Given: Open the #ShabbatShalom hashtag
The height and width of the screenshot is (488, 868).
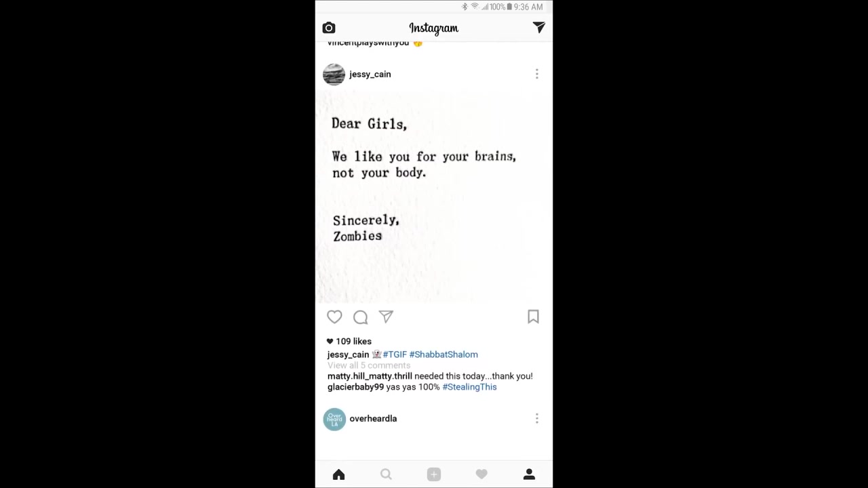Looking at the screenshot, I should 443,354.
